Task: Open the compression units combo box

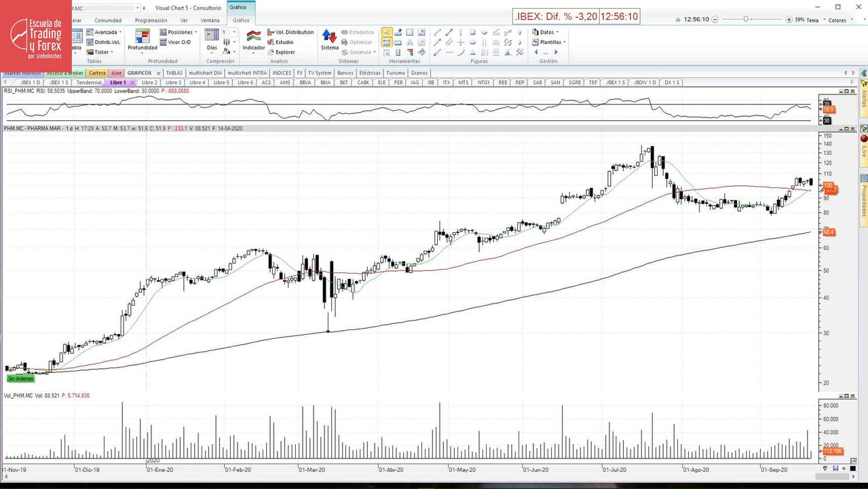Action: 230,32
